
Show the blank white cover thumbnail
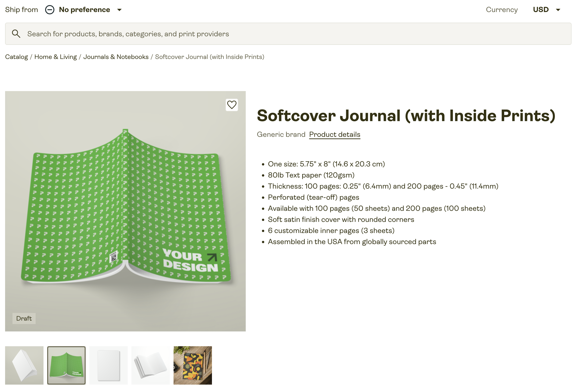(x=109, y=365)
